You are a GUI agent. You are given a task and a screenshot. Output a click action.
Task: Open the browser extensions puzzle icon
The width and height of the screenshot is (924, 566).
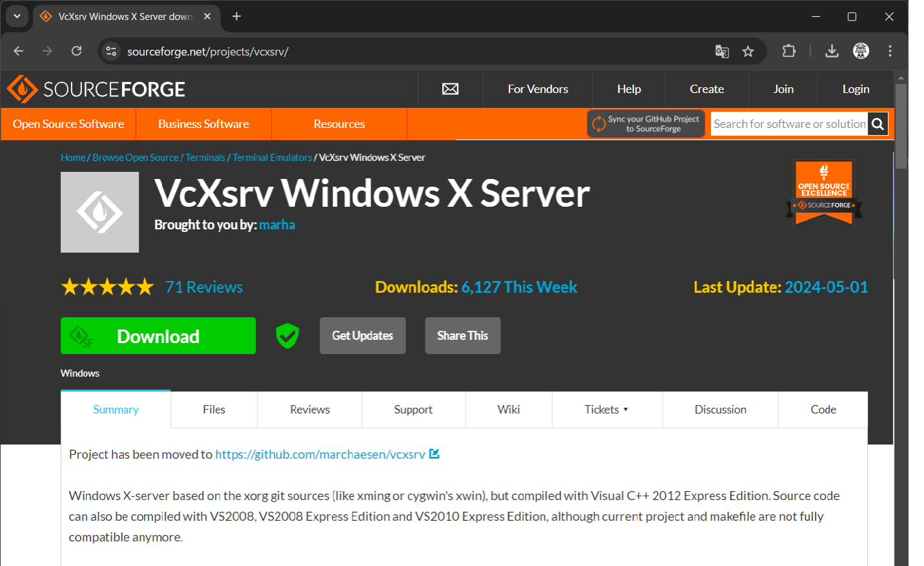tap(788, 51)
